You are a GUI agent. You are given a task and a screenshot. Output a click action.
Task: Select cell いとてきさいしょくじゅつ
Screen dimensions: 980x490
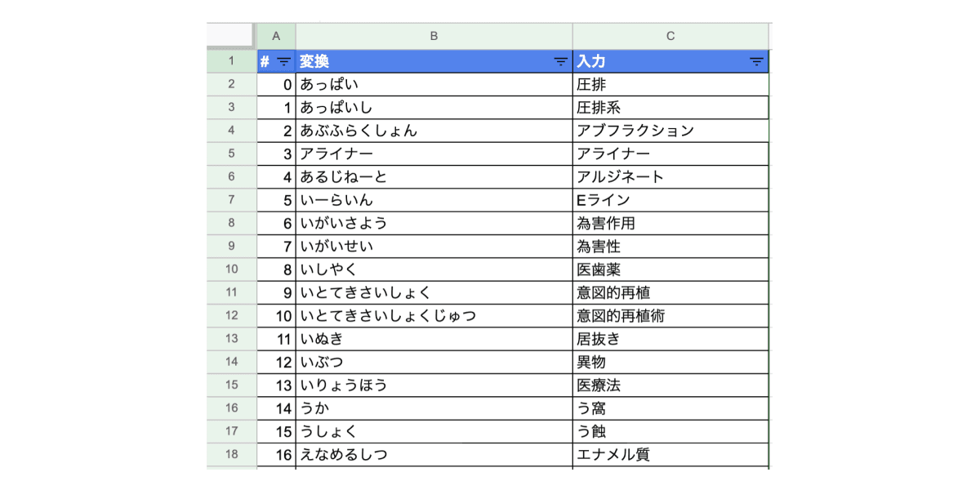(434, 316)
